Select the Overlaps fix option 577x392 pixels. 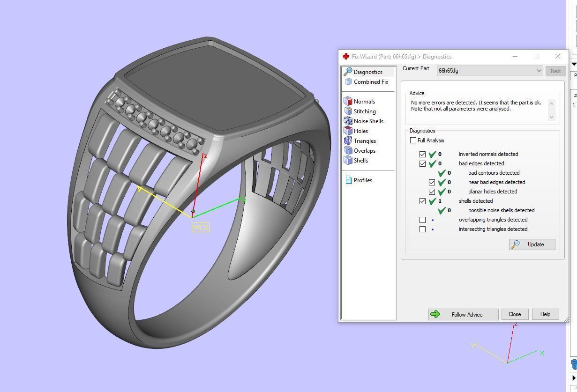click(x=365, y=150)
